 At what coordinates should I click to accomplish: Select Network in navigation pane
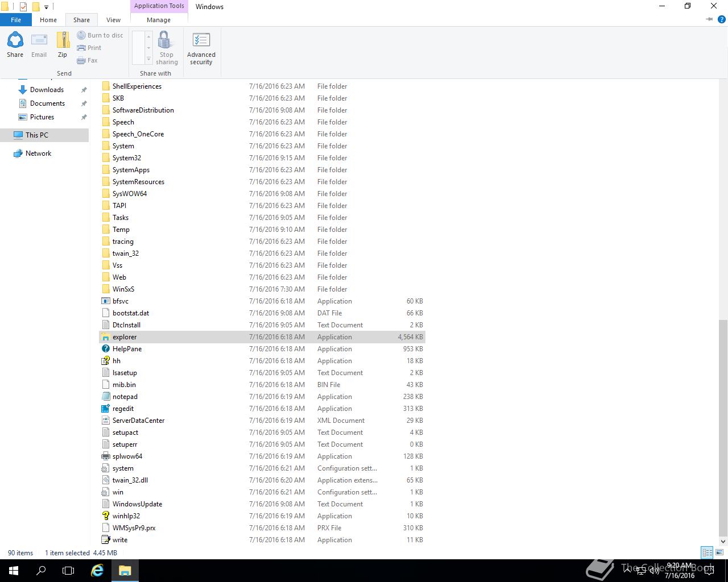[x=38, y=153]
